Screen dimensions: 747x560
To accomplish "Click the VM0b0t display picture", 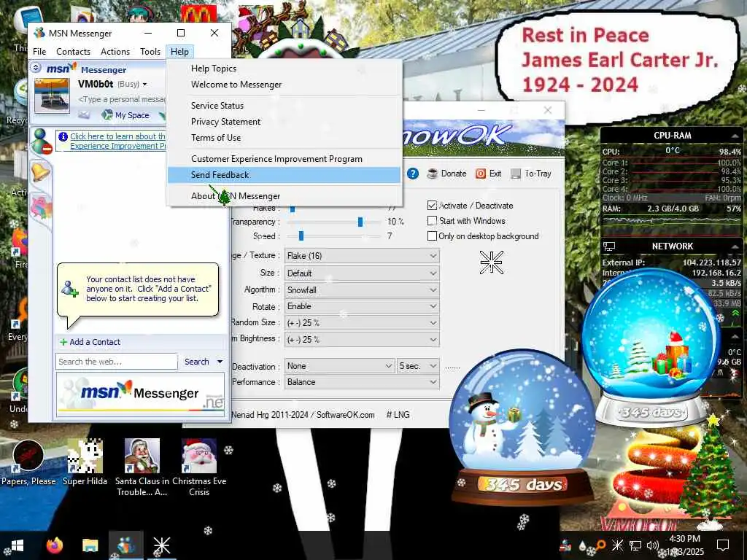I will tap(52, 96).
